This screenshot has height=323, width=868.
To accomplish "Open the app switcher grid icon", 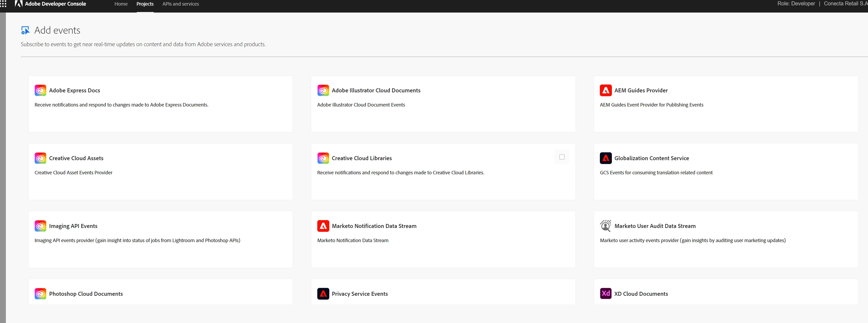I will 3,4.
